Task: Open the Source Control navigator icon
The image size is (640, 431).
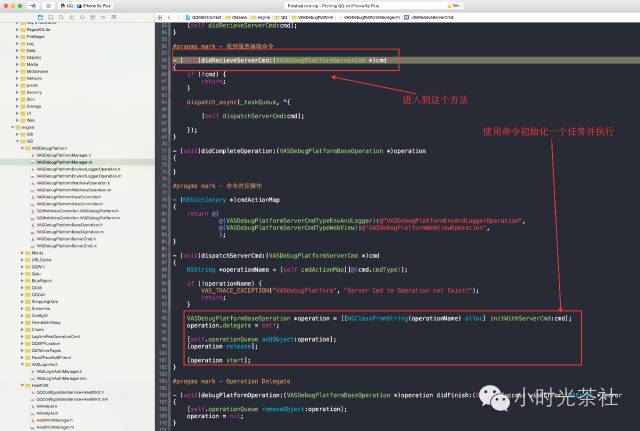Action: (x=51, y=17)
